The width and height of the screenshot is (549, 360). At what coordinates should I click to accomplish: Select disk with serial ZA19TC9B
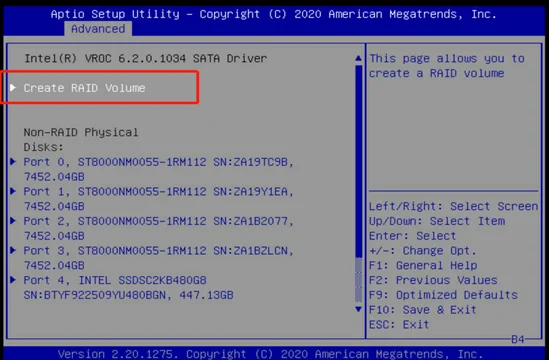click(x=158, y=169)
